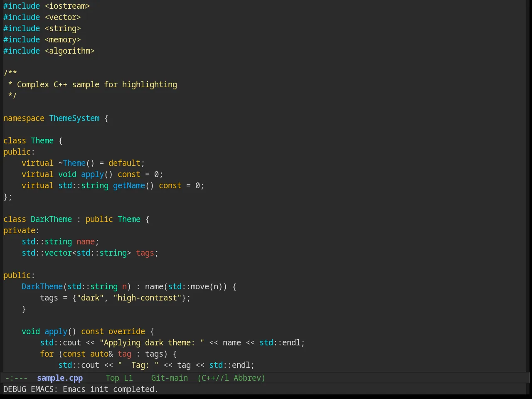Click the sample.cpp buffer name in mode line
The height and width of the screenshot is (399, 532).
point(60,378)
